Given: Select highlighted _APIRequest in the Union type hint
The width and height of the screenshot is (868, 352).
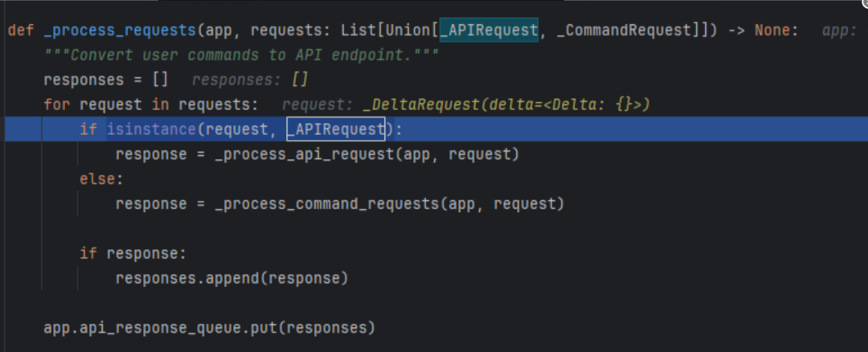Looking at the screenshot, I should pos(489,30).
